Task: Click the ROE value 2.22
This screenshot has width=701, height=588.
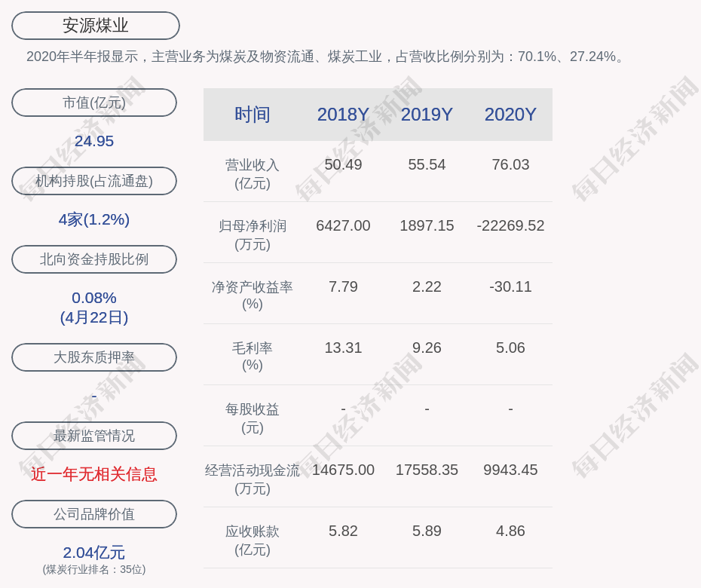Action: click(x=427, y=286)
